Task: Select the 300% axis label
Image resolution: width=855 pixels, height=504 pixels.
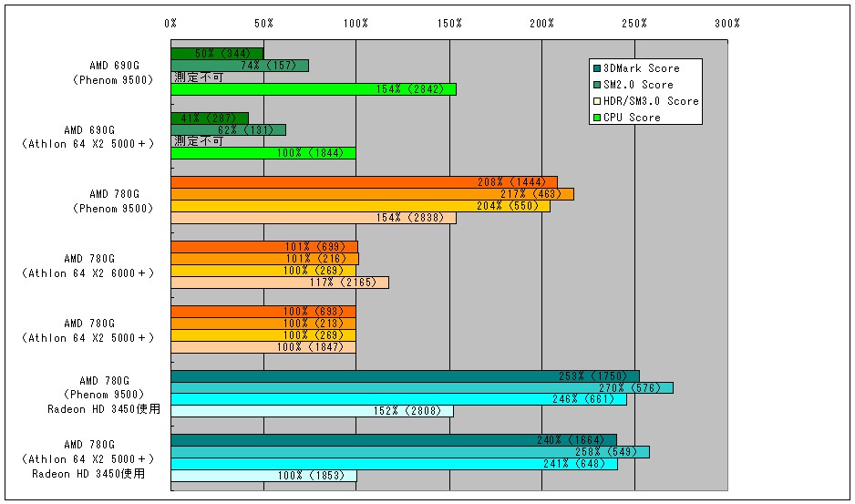Action: [727, 24]
